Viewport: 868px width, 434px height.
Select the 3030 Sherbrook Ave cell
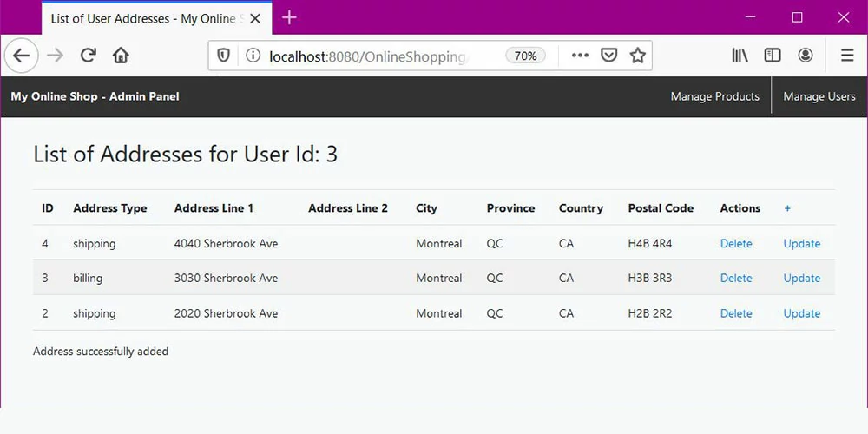[226, 278]
